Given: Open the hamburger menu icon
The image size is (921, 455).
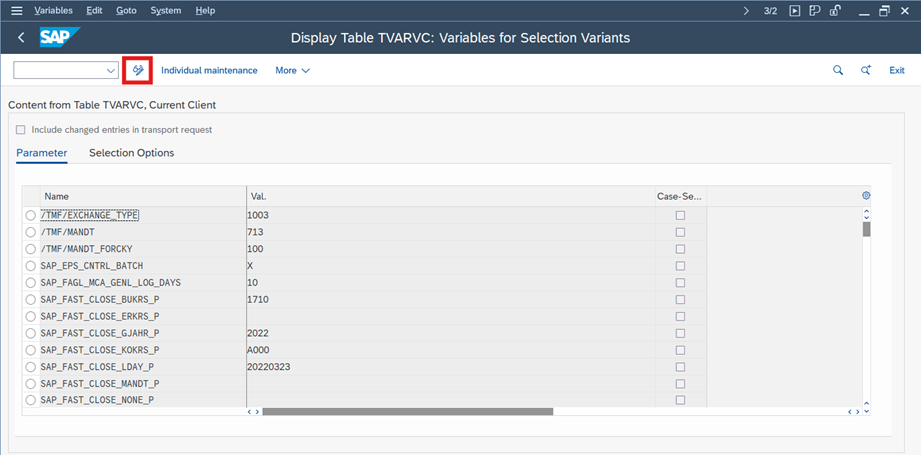Looking at the screenshot, I should 16,10.
